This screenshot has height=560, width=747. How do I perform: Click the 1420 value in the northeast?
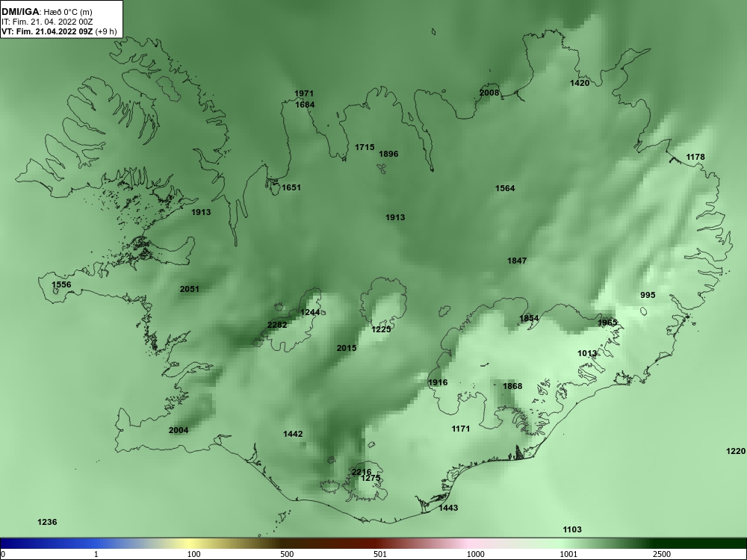click(580, 84)
